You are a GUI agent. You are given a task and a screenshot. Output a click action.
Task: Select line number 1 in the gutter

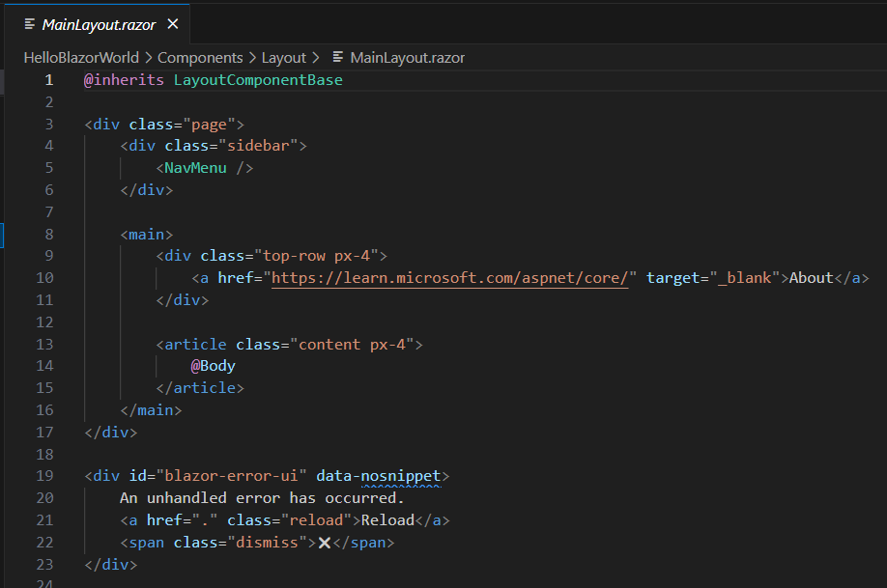(x=48, y=79)
